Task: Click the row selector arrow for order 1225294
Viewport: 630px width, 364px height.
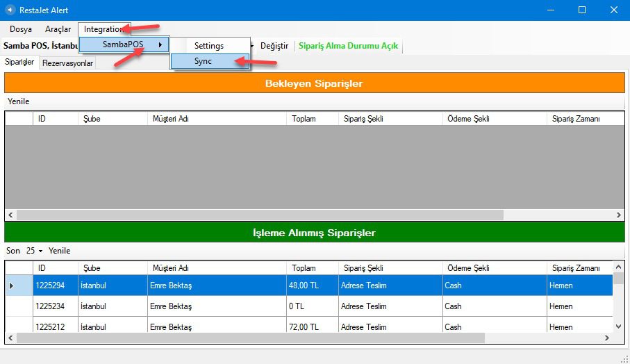Action: point(12,286)
